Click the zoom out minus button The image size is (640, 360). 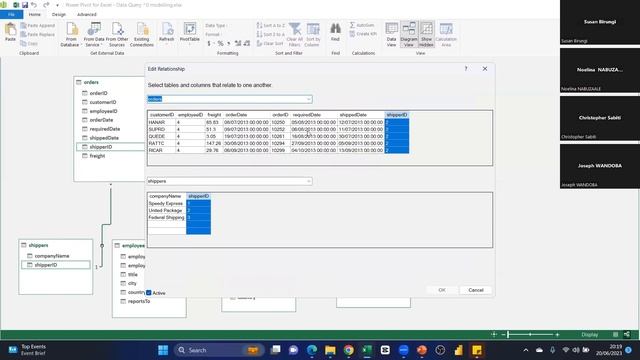pyautogui.click(x=503, y=334)
